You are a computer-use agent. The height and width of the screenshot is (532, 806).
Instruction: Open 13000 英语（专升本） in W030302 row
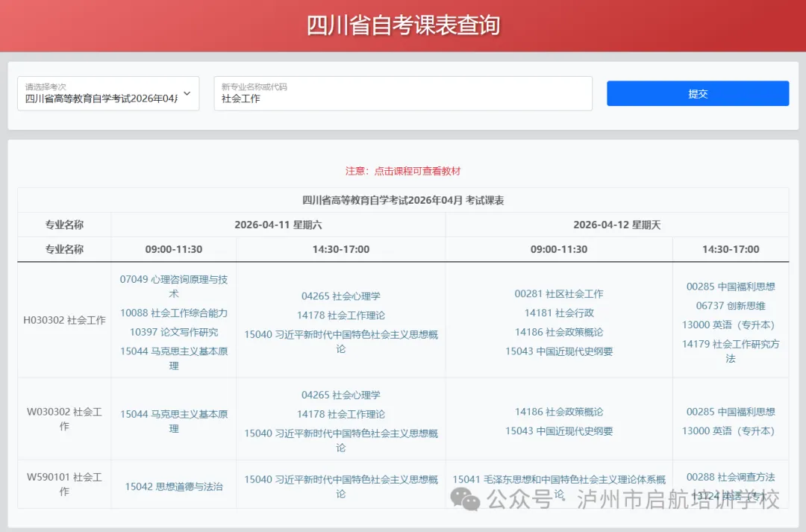point(731,431)
